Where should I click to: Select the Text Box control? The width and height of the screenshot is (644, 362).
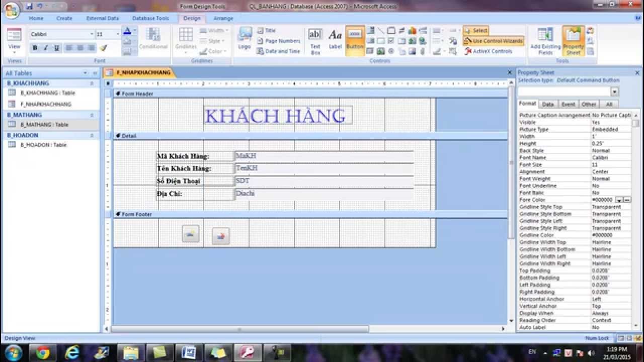click(x=315, y=41)
